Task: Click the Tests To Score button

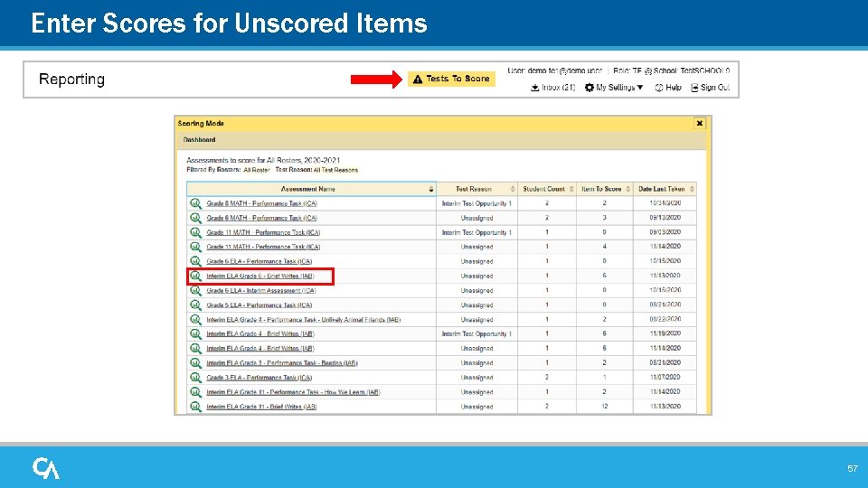Action: pyautogui.click(x=452, y=80)
